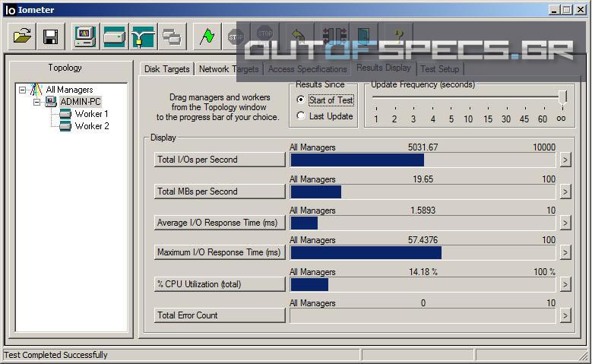
Task: Select Worker 1 in the topology
Action: 92,114
